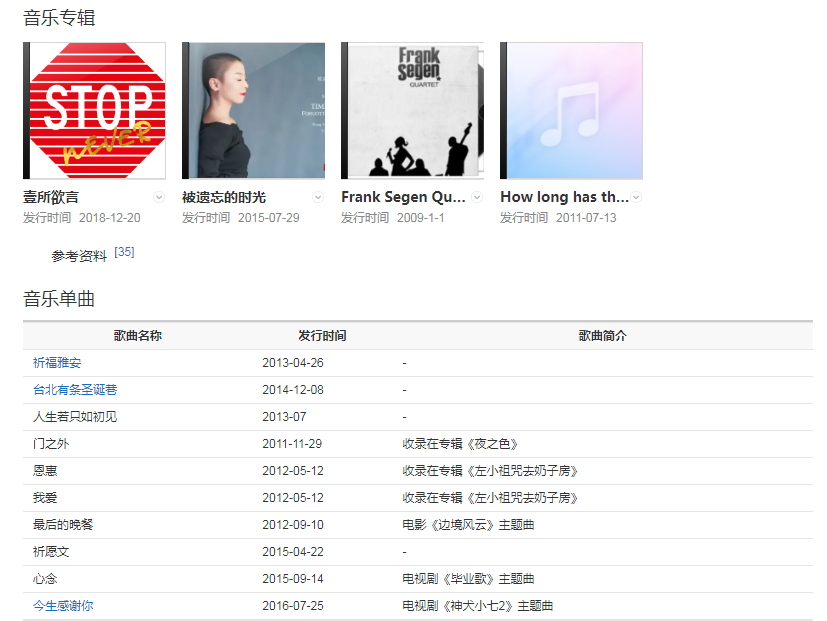Open the 壹所欲言 album cover

click(x=94, y=111)
